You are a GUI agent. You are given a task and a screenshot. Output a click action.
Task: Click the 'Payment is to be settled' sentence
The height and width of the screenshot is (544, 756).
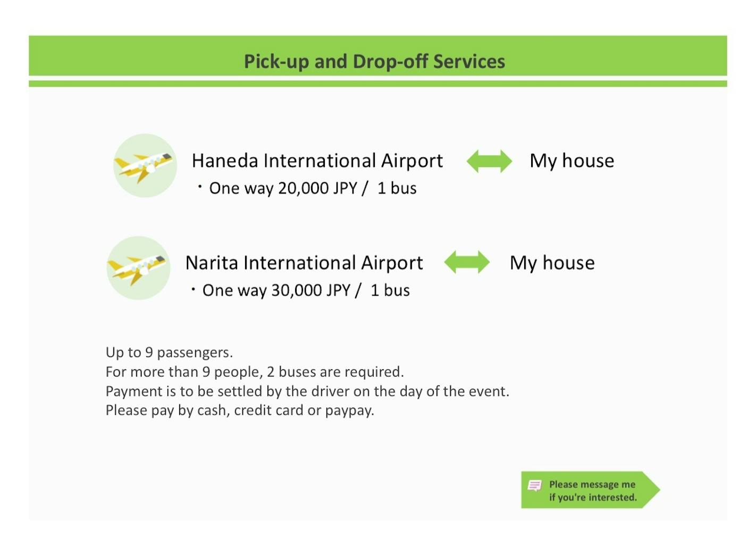307,391
